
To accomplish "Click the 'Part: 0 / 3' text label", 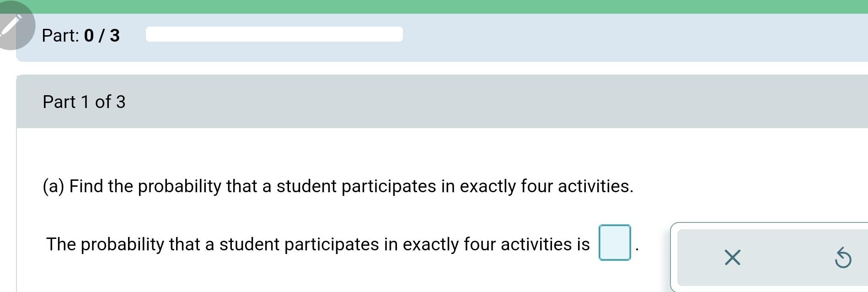I will coord(80,36).
